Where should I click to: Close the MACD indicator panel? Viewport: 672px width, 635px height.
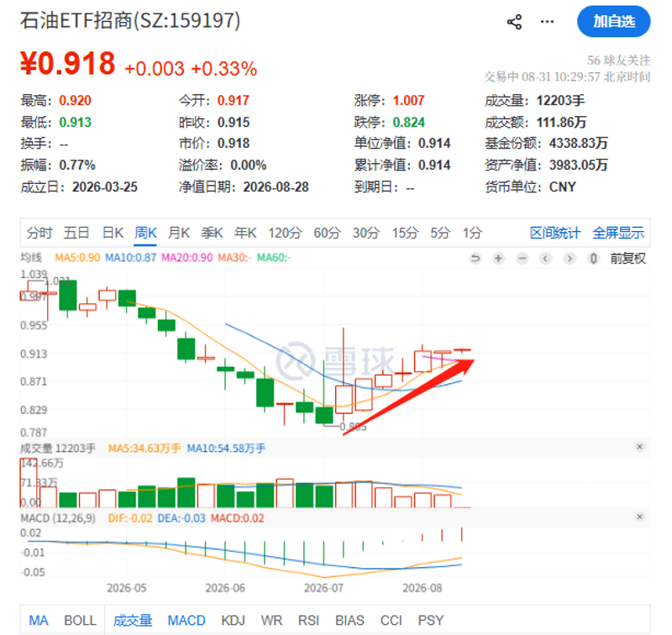pos(639,517)
